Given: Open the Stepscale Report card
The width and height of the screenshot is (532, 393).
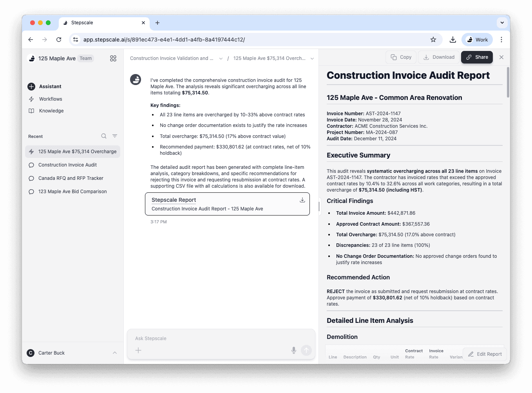Looking at the screenshot, I should (227, 204).
